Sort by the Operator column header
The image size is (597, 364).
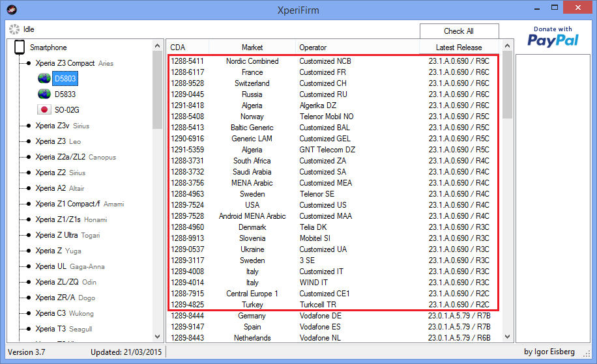coord(357,47)
